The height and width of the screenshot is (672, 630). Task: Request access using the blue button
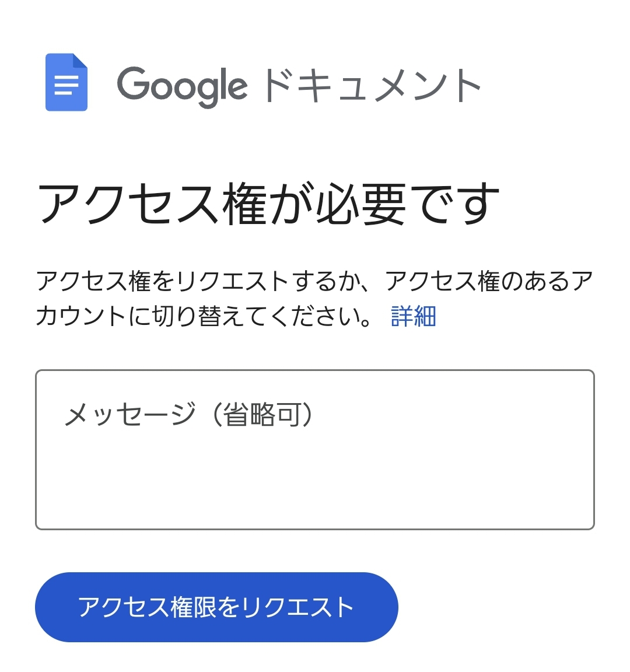(x=216, y=607)
